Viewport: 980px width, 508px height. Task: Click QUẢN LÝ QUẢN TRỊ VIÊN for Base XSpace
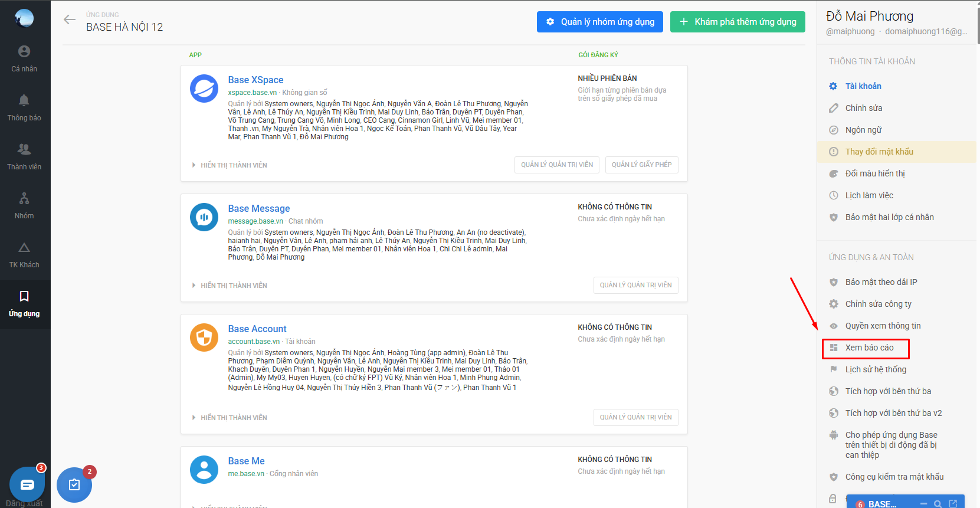557,165
